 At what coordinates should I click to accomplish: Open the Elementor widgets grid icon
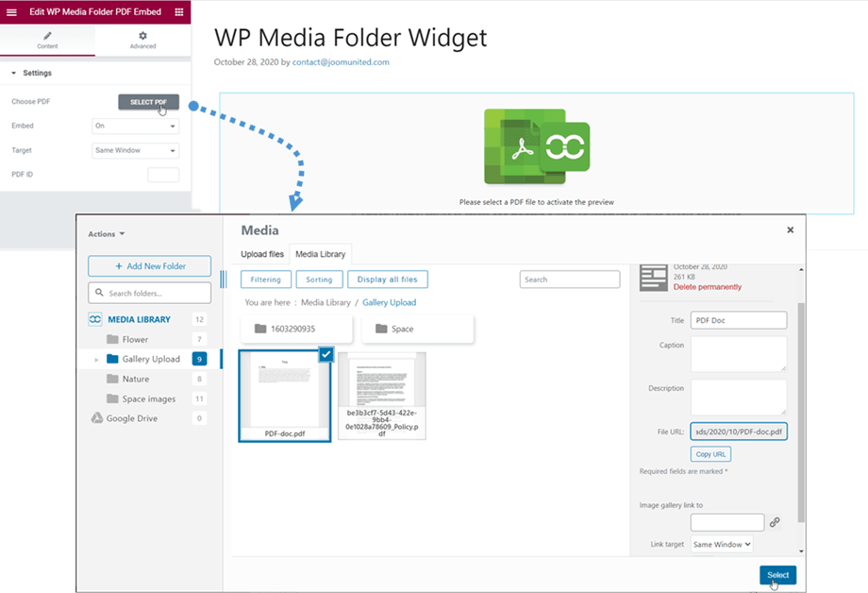[179, 12]
